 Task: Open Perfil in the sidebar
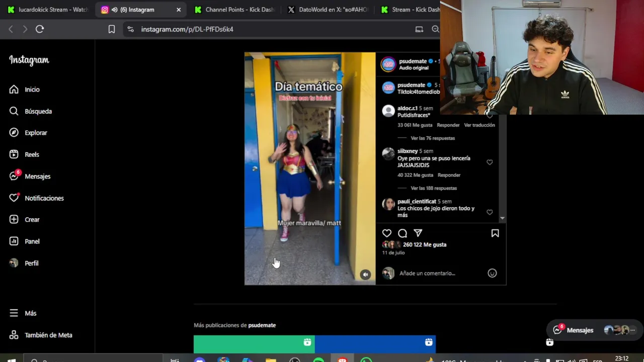24,263
